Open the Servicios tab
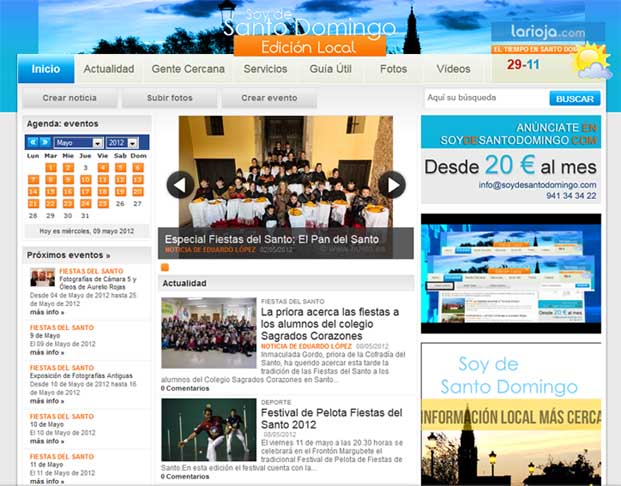621x486 pixels. 265,69
